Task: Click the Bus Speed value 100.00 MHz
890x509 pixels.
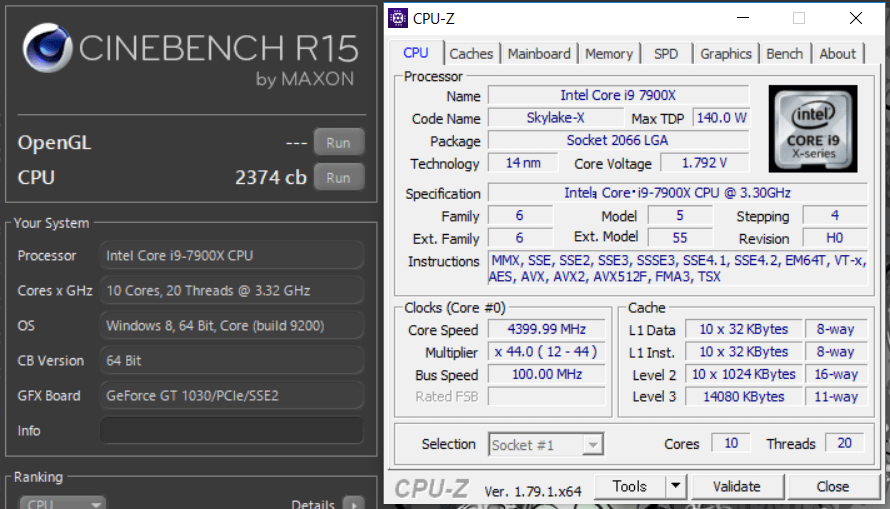Action: point(547,375)
